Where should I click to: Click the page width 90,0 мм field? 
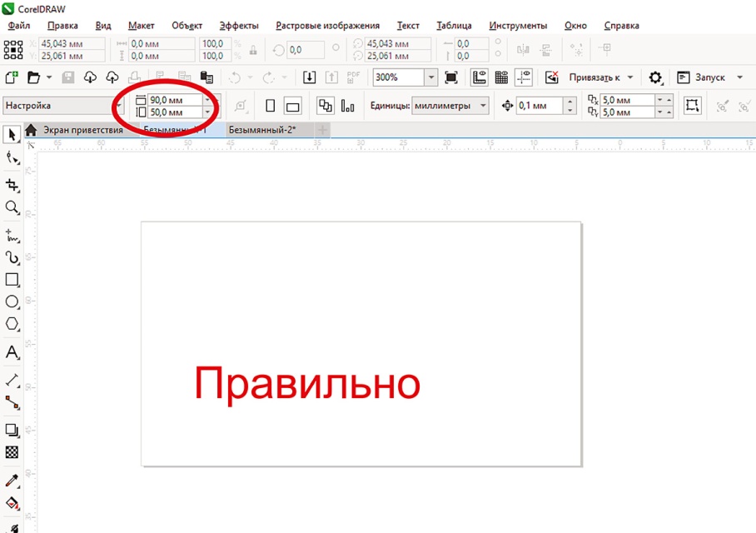pyautogui.click(x=173, y=100)
